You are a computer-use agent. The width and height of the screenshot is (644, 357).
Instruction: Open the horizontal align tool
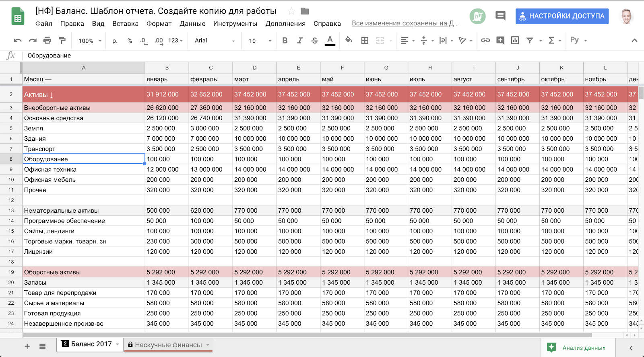[405, 41]
